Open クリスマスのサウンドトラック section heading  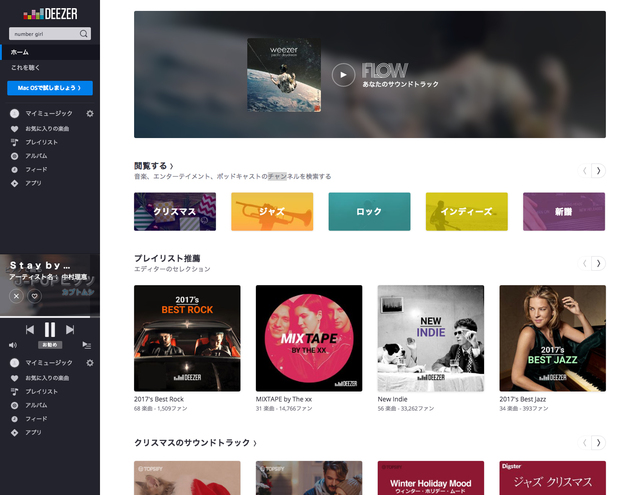[195, 443]
